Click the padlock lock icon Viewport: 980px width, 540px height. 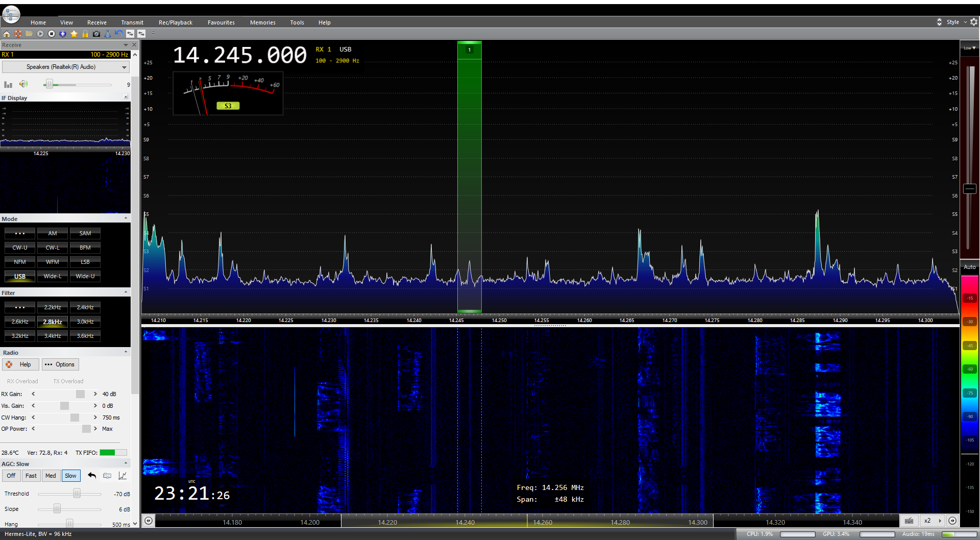(85, 34)
